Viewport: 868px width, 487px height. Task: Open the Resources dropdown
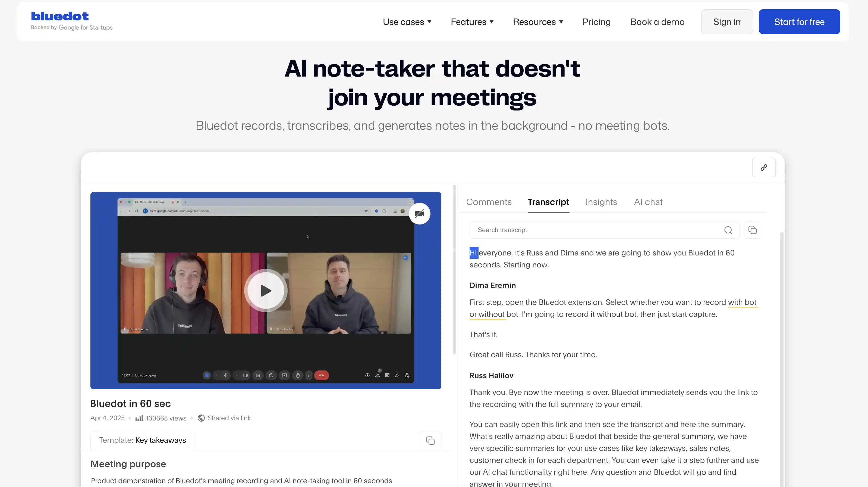coord(538,22)
